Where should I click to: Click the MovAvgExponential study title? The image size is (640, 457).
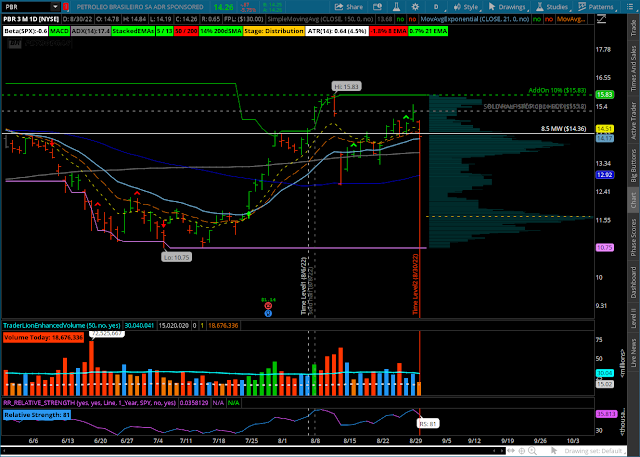[x=475, y=19]
